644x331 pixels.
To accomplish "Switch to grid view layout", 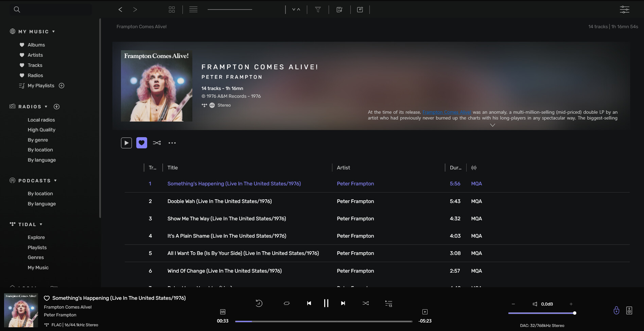I will [x=172, y=10].
